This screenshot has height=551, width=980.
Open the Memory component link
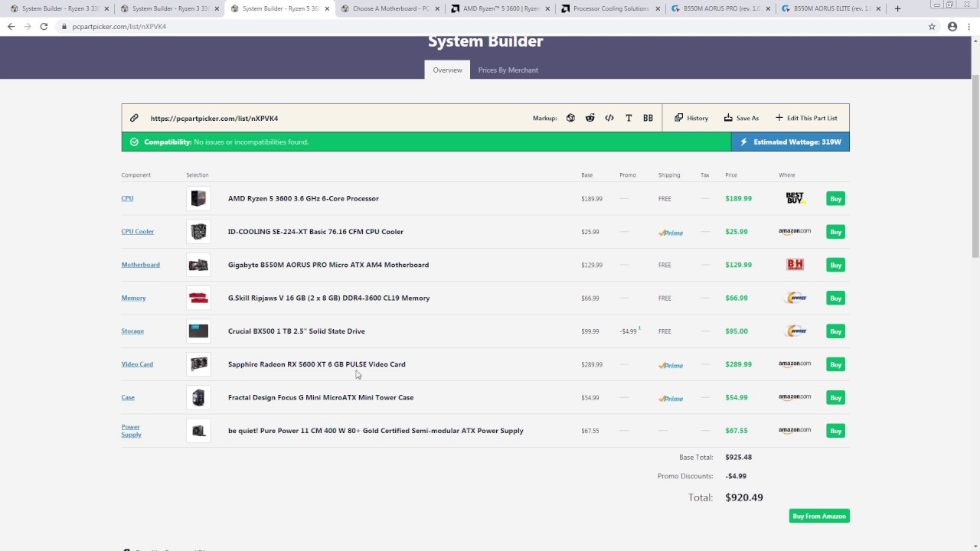click(x=133, y=298)
